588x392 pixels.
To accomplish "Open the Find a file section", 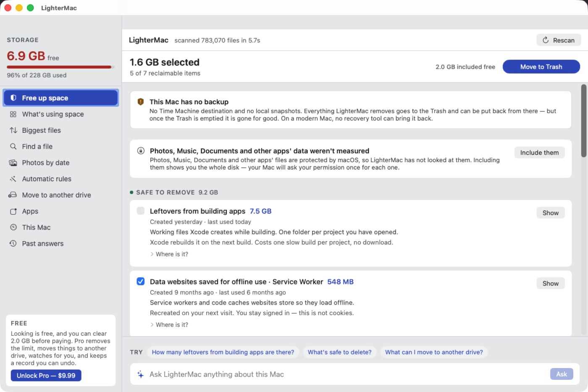I will pyautogui.click(x=61, y=147).
